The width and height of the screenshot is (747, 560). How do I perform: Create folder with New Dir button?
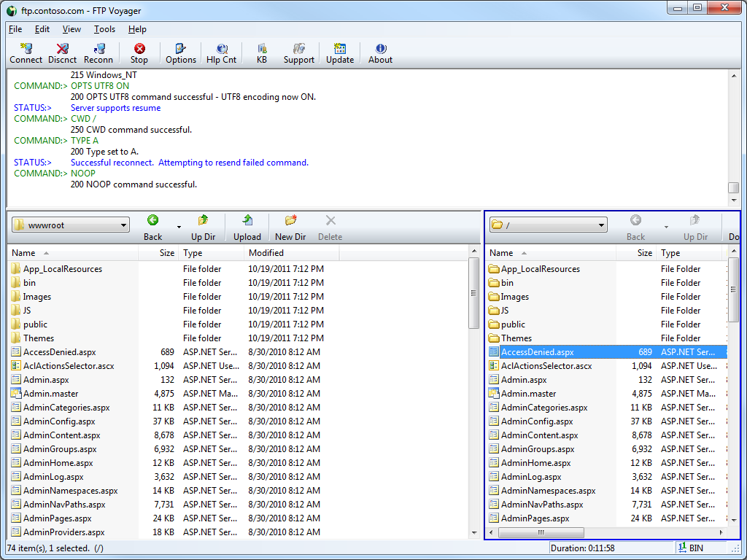[x=290, y=227]
